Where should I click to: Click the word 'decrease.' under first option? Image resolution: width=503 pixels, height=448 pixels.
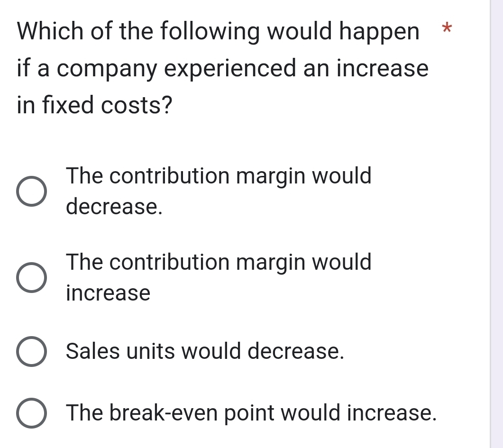tap(114, 207)
